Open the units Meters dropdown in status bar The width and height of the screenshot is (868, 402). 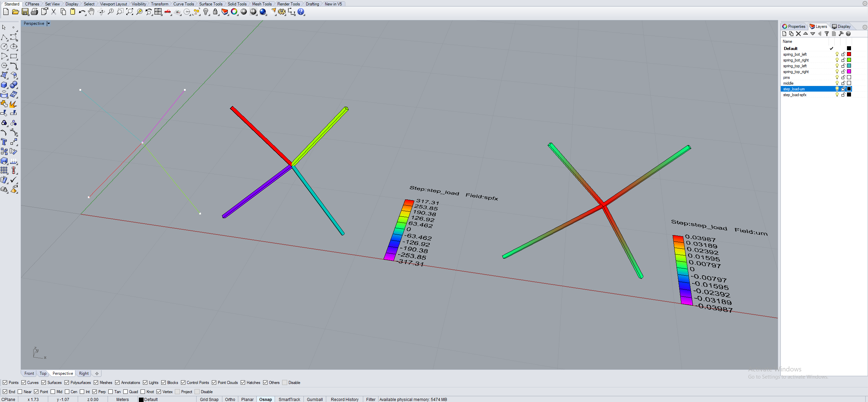[x=122, y=400]
